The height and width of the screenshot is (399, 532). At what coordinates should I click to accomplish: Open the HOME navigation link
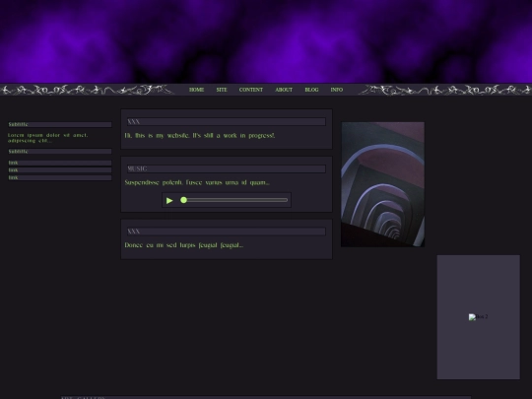(x=196, y=90)
